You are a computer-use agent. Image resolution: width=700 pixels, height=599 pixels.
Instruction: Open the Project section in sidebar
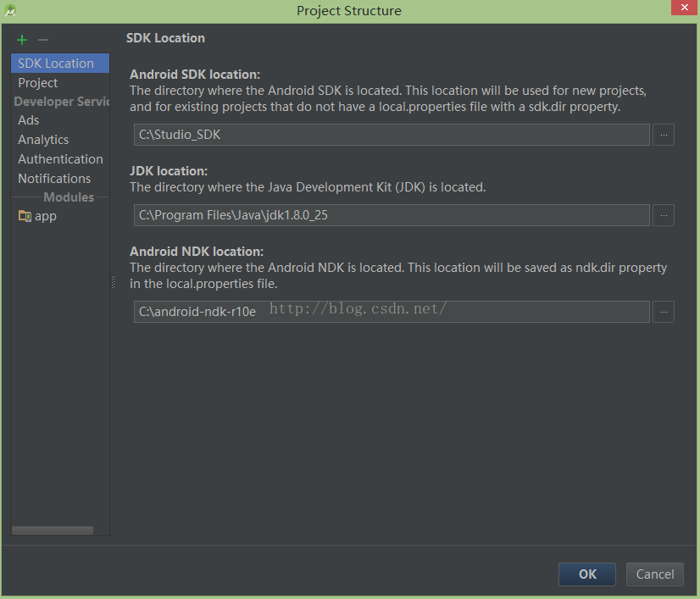tap(60, 83)
